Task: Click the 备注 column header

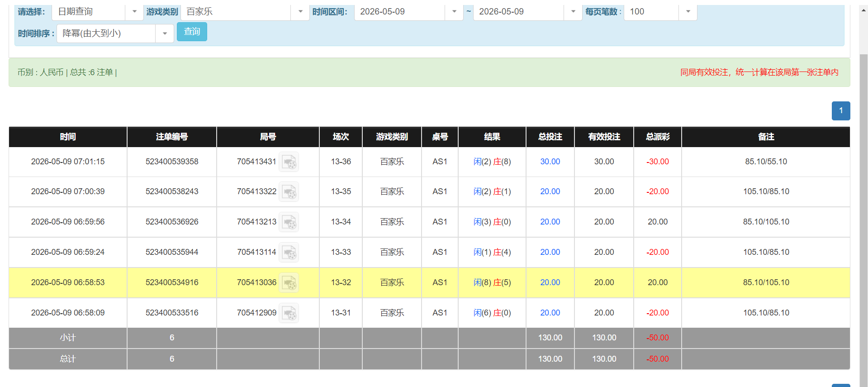Action: (x=766, y=137)
